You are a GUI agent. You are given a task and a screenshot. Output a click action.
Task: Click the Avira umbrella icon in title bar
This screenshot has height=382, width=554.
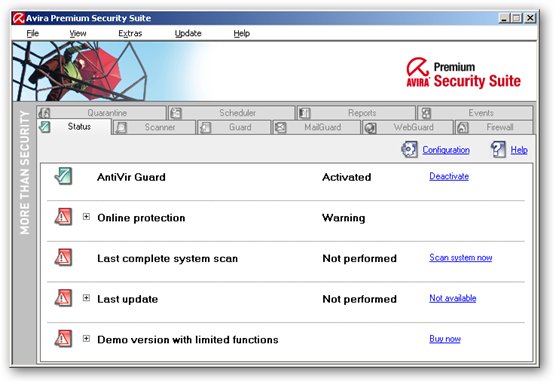tap(18, 18)
